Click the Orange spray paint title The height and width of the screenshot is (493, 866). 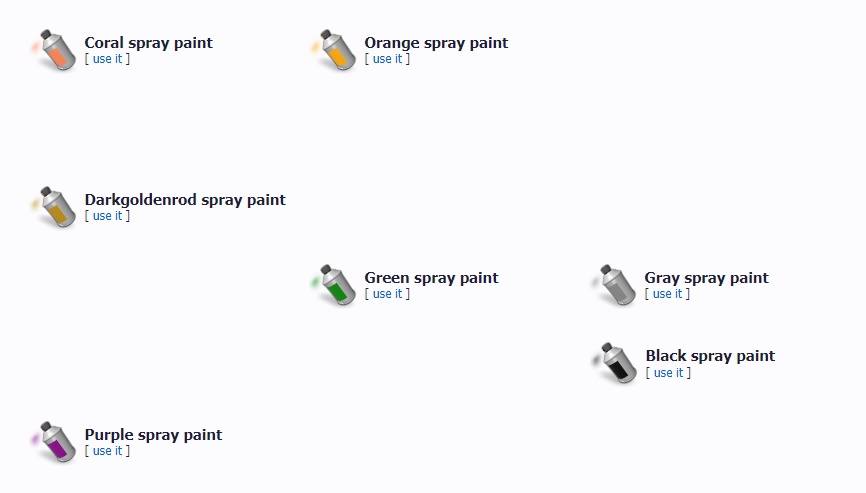436,43
